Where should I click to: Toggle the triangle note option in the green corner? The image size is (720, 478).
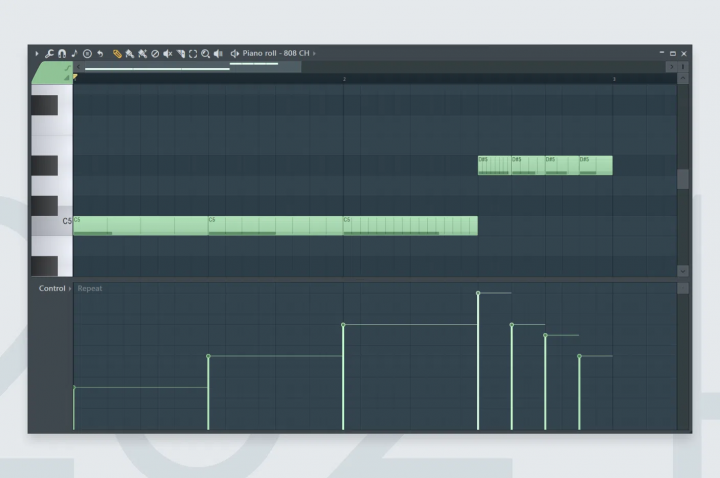click(67, 78)
